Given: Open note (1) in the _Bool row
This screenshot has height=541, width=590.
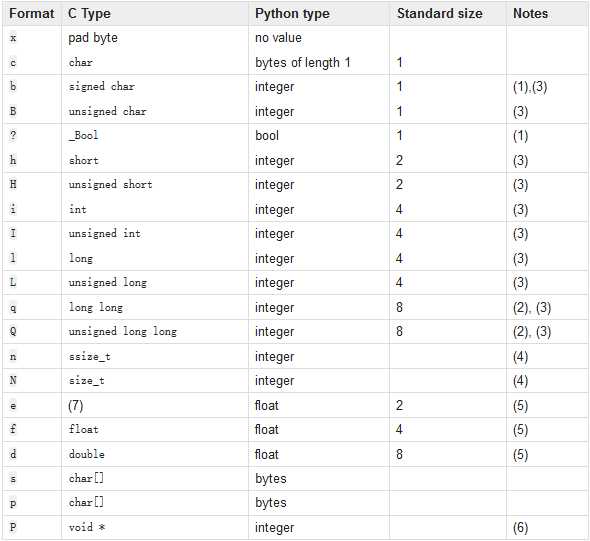Looking at the screenshot, I should 520,136.
